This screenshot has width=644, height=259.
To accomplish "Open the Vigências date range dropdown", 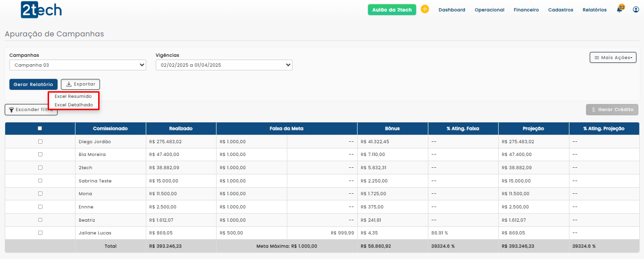I will point(224,65).
